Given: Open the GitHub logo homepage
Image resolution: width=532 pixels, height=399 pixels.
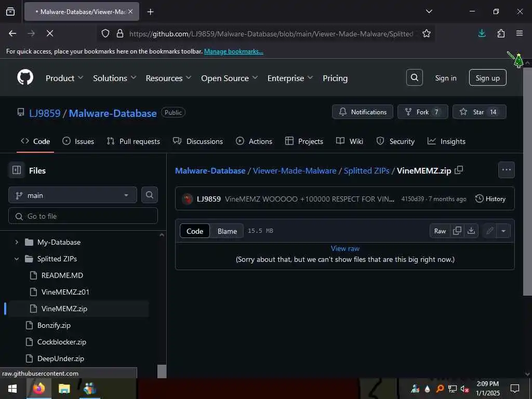Looking at the screenshot, I should [25, 77].
